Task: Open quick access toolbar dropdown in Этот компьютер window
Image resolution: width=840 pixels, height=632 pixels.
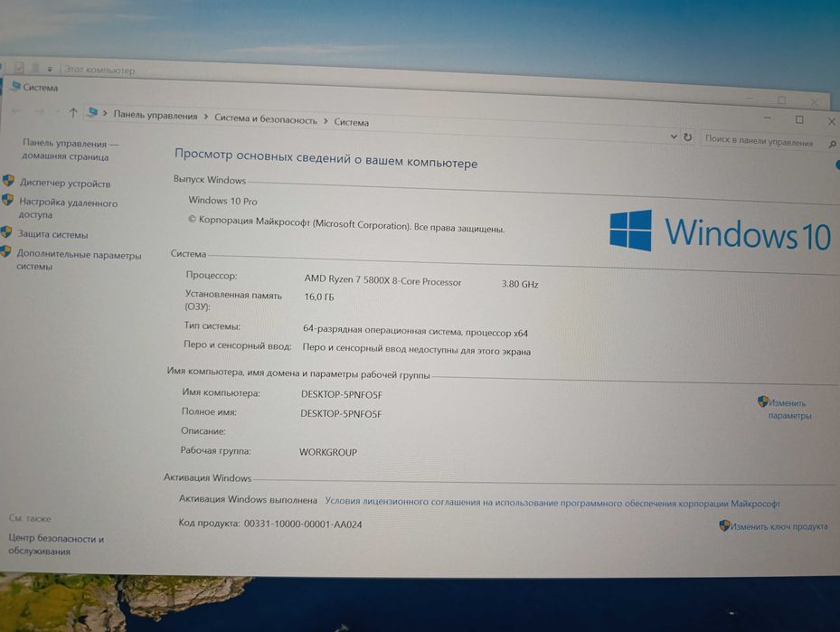Action: (x=50, y=69)
